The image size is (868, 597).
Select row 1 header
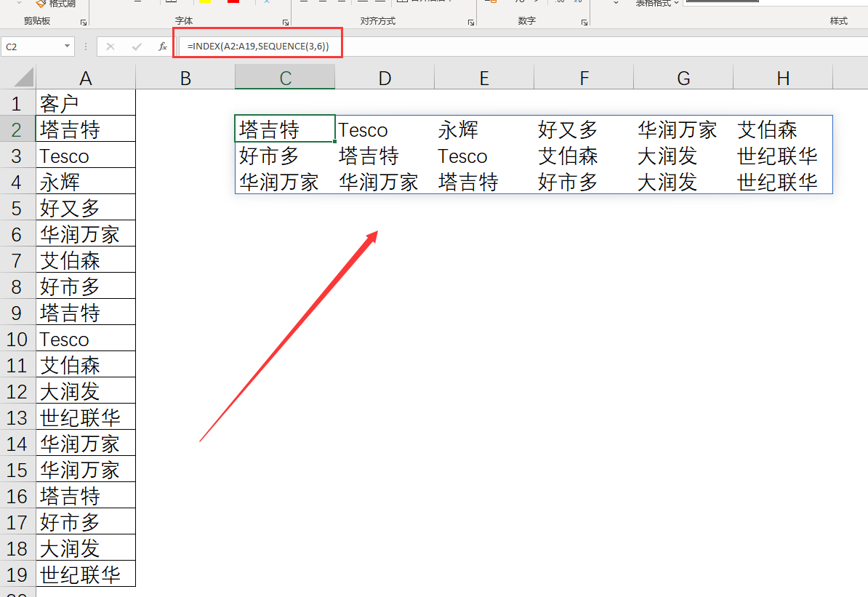[x=17, y=103]
